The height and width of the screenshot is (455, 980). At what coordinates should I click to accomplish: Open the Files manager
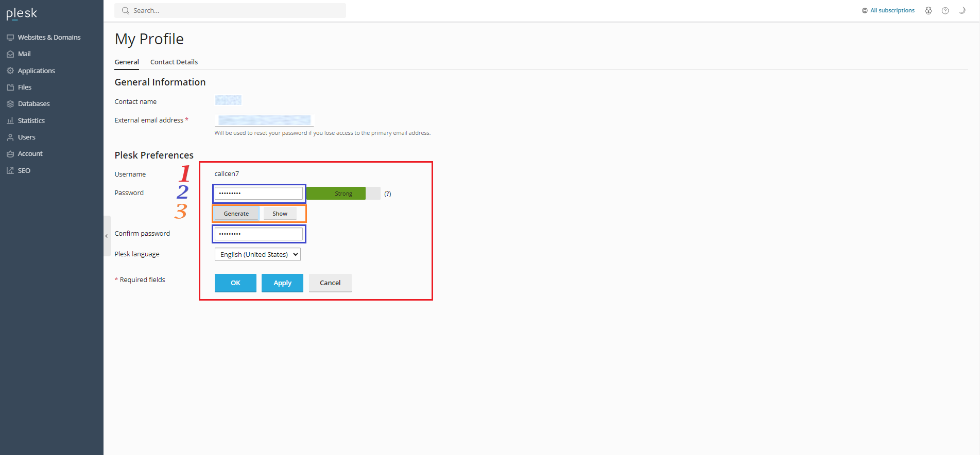coord(25,87)
